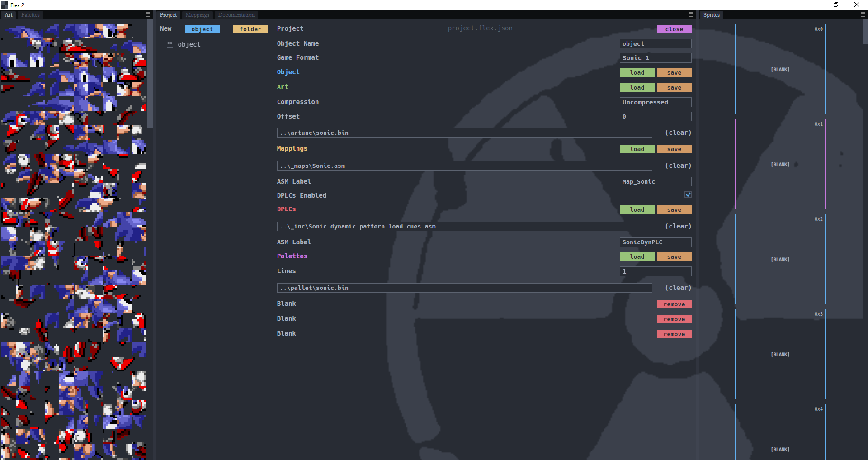Load the Object data

point(637,73)
